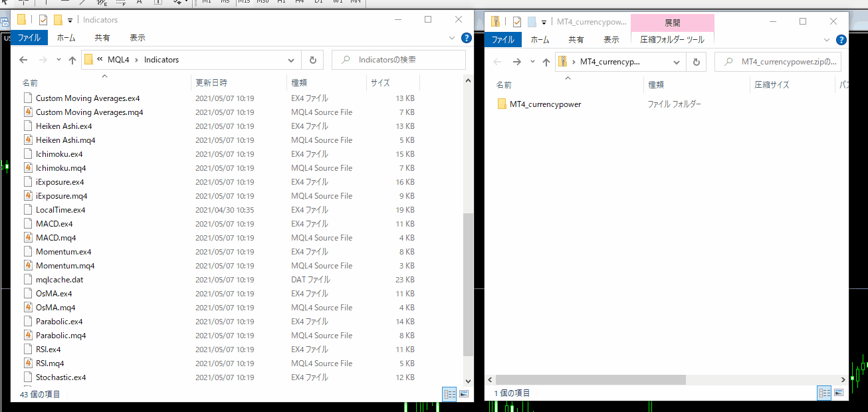This screenshot has width=868, height=412.
Task: Expand address bar history in Indicators window
Action: 292,60
